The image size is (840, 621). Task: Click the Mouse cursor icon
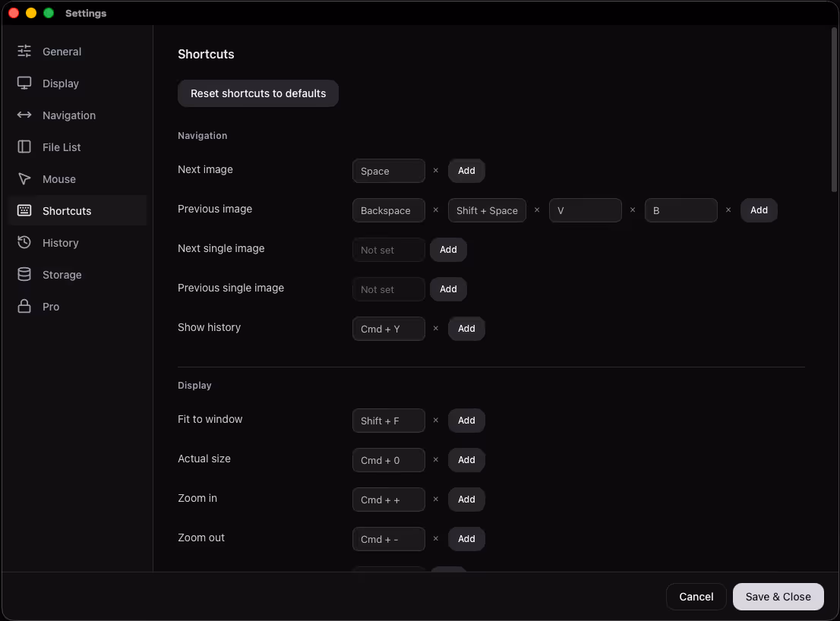[x=24, y=179]
